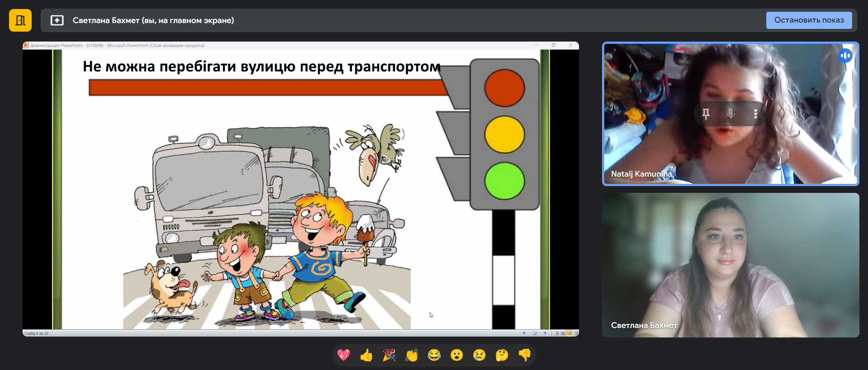
Task: Pin Natalj Kamunina's video tile
Action: [706, 114]
